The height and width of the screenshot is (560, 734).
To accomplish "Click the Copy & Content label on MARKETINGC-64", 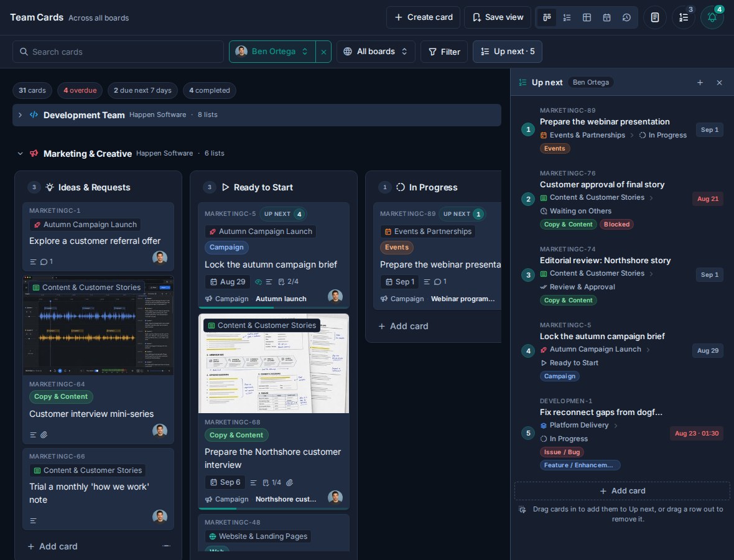I will pos(62,396).
